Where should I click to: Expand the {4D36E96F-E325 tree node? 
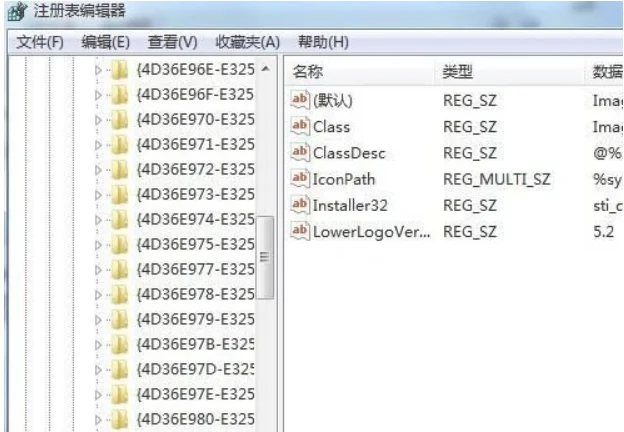click(98, 95)
